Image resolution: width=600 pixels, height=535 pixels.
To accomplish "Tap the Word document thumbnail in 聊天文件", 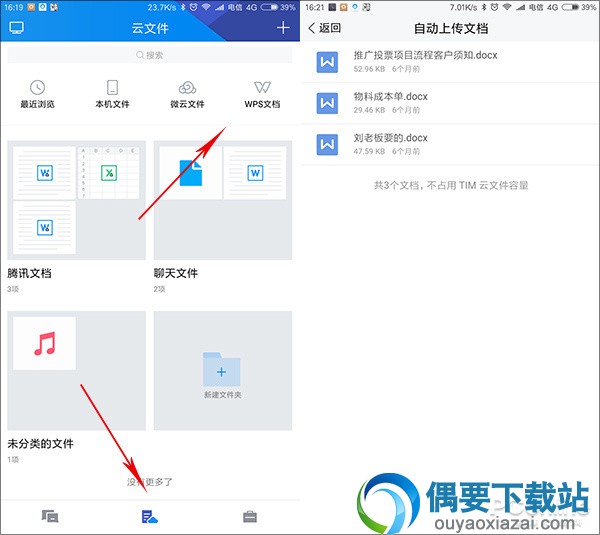I will pyautogui.click(x=255, y=173).
